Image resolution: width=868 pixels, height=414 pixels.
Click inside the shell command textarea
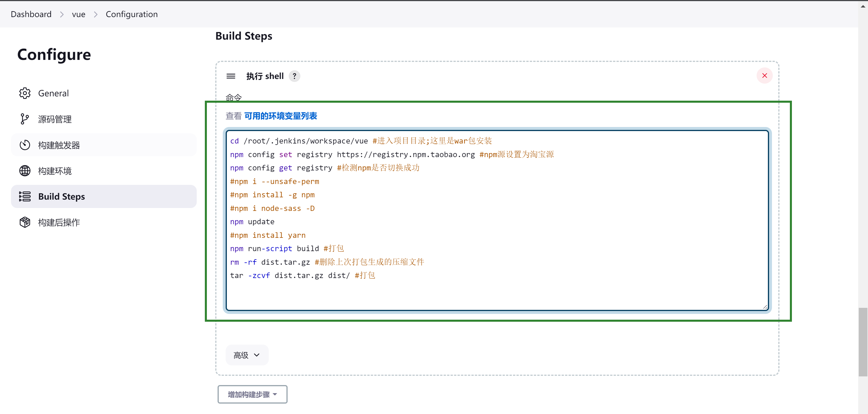497,220
